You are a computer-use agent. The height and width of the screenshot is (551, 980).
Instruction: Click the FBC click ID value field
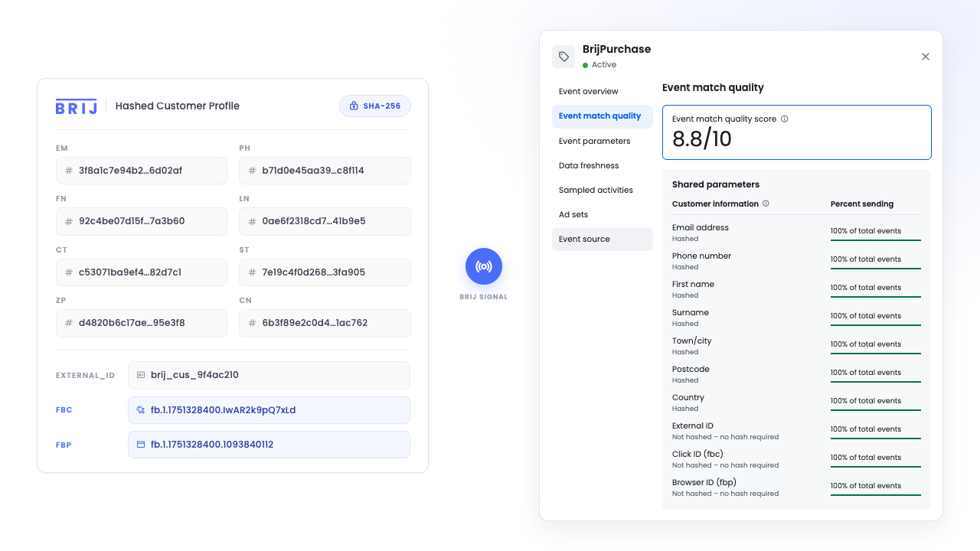[x=269, y=410]
